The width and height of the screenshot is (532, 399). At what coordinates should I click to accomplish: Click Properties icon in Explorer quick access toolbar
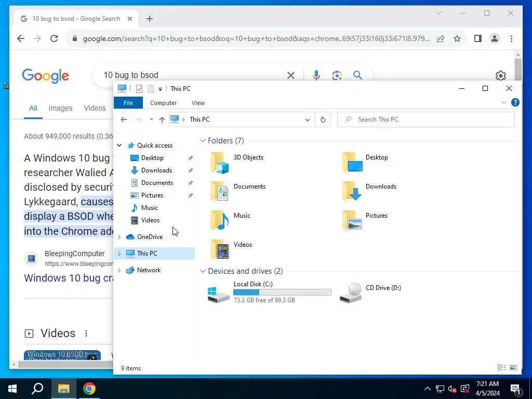(x=139, y=89)
